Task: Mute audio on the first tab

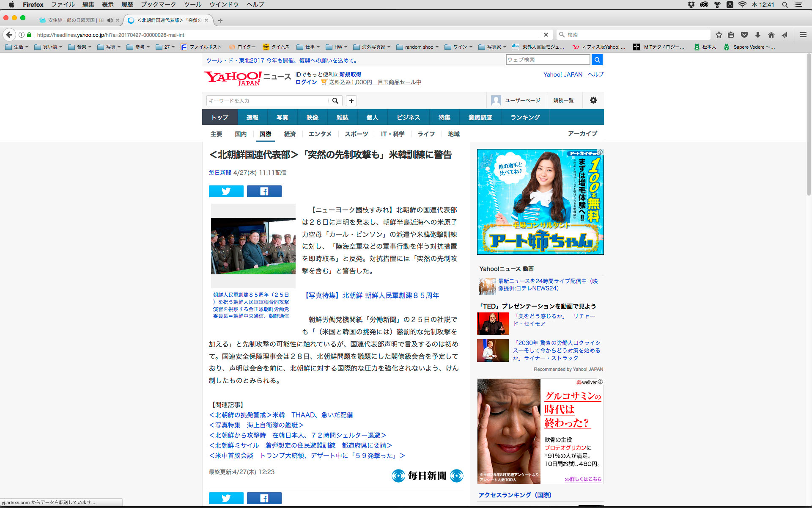Action: [110, 20]
